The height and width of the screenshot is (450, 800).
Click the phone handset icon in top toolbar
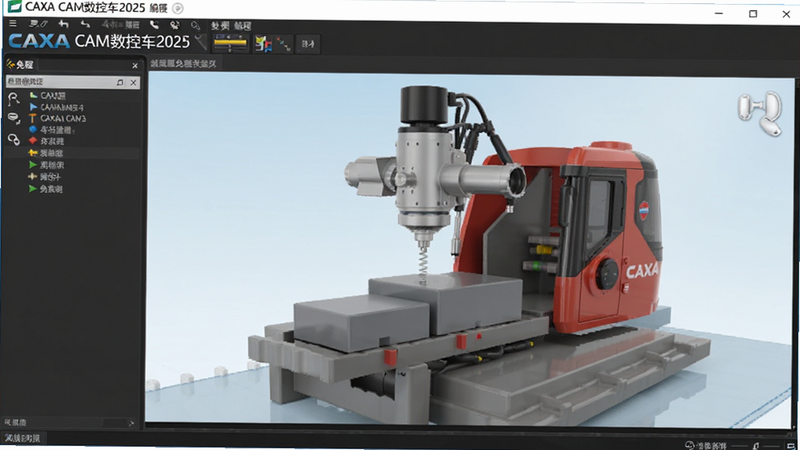[x=154, y=24]
